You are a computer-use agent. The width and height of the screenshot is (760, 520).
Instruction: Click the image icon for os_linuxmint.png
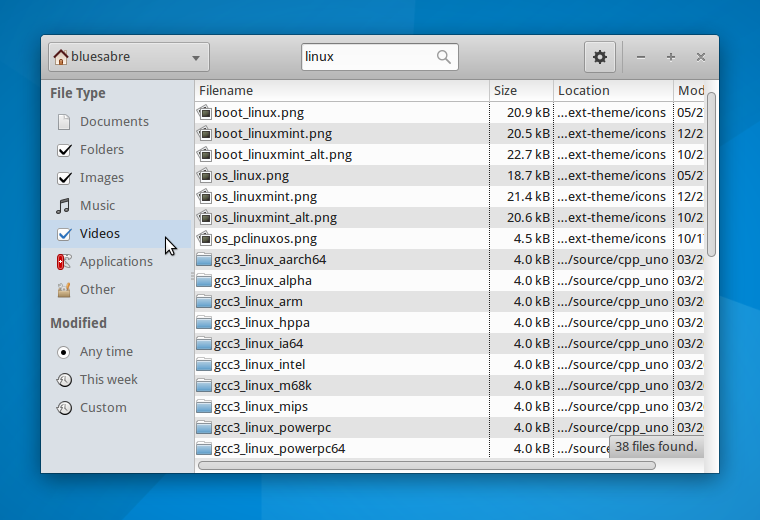pyautogui.click(x=205, y=196)
